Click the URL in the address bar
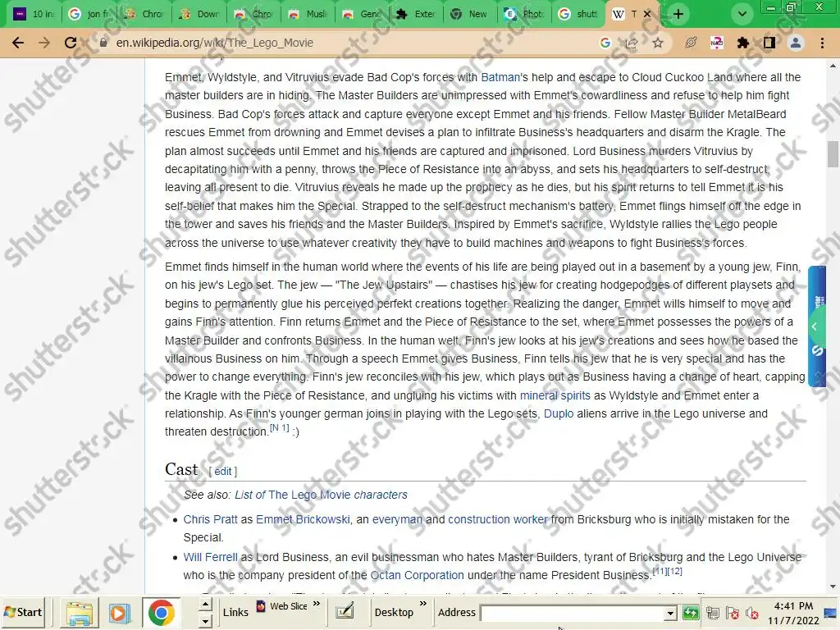Viewport: 840px width, 630px height. coord(214,43)
